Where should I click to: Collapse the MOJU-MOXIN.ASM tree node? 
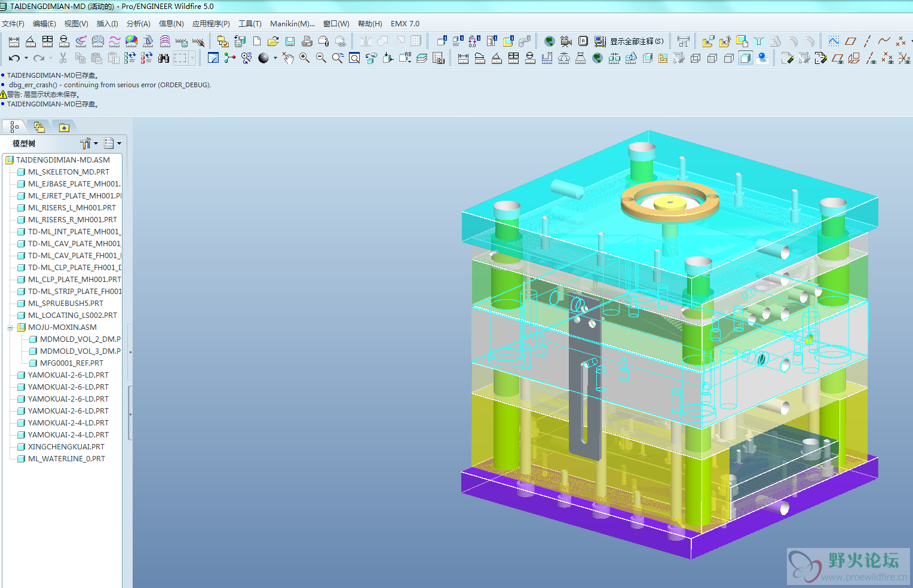(10, 327)
